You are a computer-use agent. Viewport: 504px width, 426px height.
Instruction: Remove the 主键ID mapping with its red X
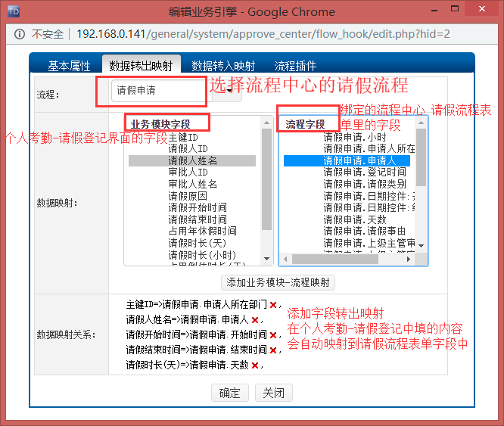pyautogui.click(x=272, y=305)
